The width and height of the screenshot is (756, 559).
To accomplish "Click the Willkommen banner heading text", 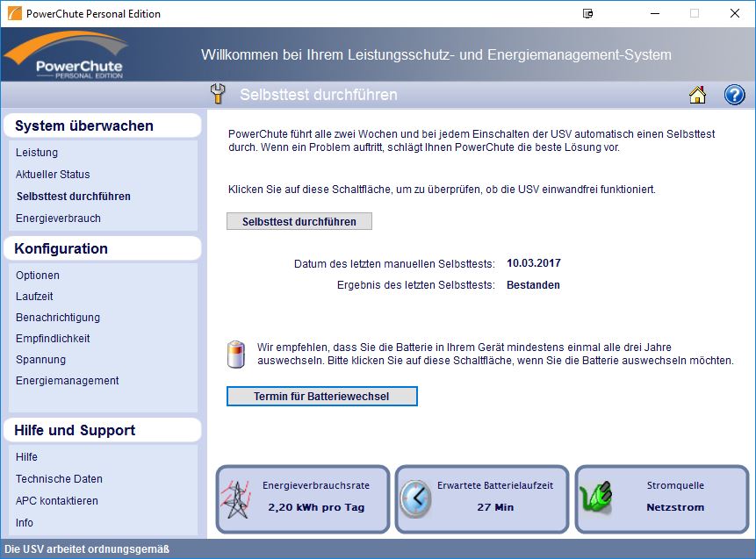I will [x=436, y=55].
